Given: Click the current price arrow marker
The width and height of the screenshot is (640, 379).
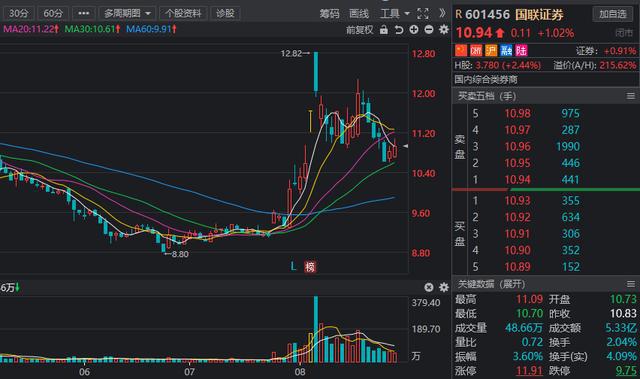Looking at the screenshot, I should [405, 146].
